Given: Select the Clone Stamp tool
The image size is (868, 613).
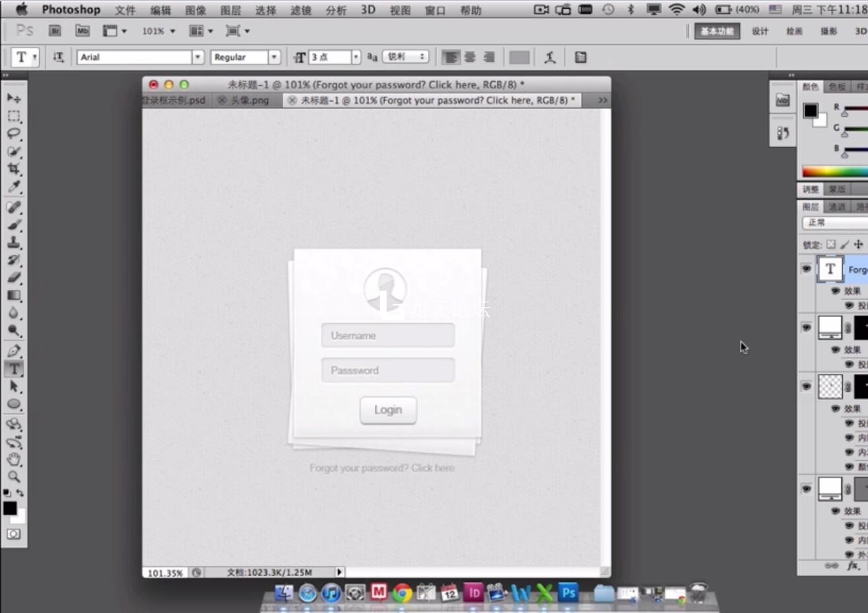Looking at the screenshot, I should tap(14, 242).
